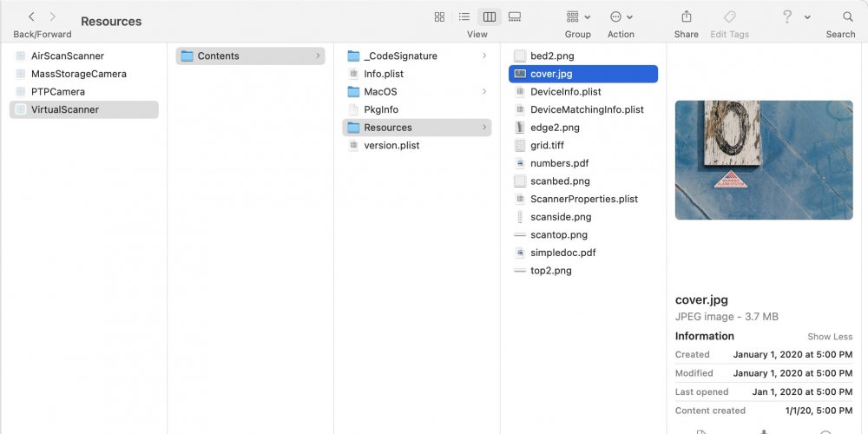Viewport: 868px width, 434px height.
Task: Click the cover.jpg preview thumbnail
Action: point(764,160)
